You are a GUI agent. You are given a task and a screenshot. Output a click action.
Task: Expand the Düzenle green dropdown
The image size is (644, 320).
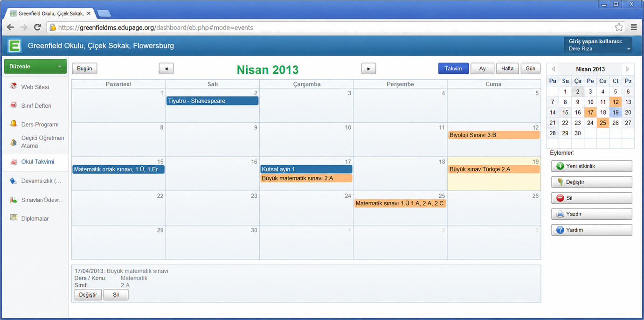(35, 66)
